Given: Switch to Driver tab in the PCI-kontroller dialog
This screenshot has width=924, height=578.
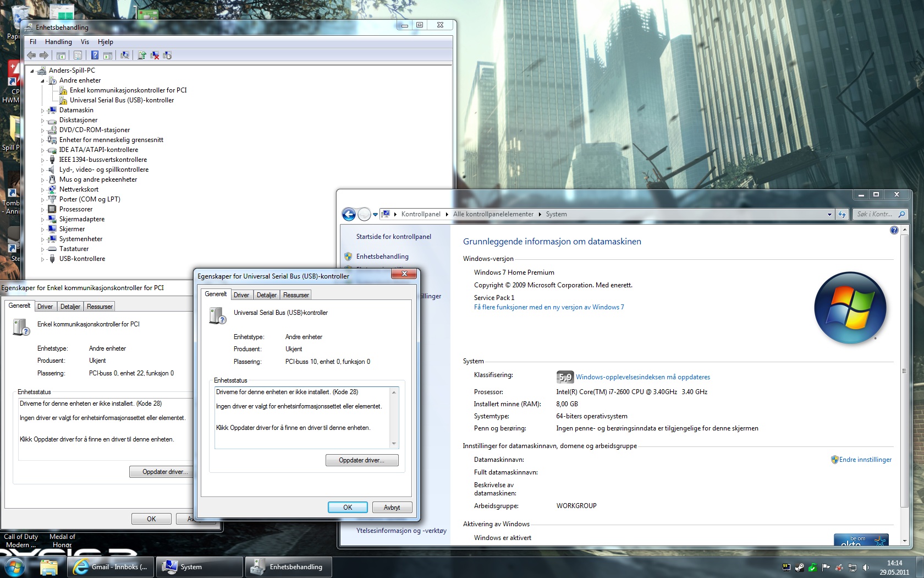Looking at the screenshot, I should [x=45, y=307].
